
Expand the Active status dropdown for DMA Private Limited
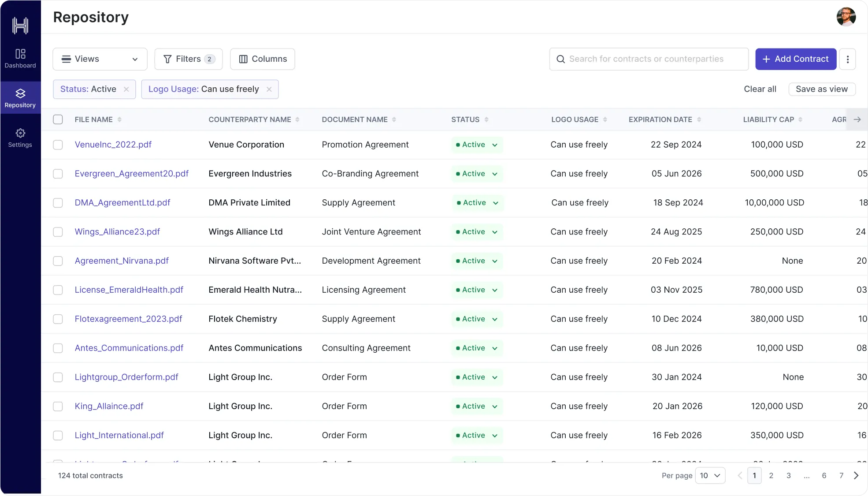point(494,203)
